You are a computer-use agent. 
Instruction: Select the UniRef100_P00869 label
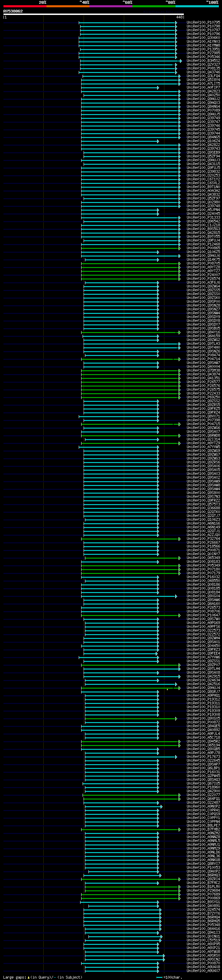point(203,898)
